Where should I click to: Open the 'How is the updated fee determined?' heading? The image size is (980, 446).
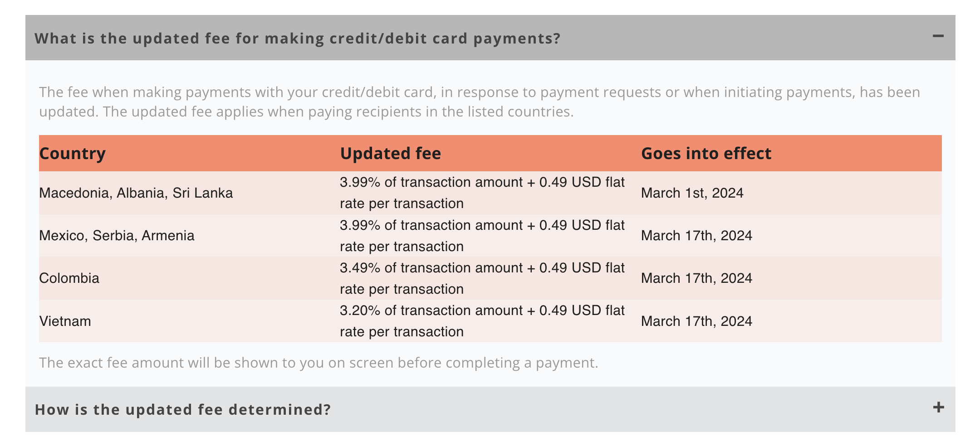(x=183, y=410)
